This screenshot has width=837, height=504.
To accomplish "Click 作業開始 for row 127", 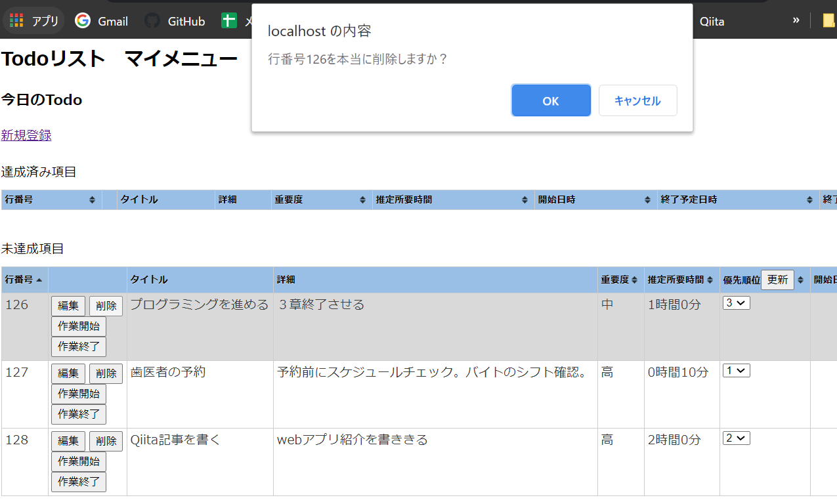I will [79, 394].
